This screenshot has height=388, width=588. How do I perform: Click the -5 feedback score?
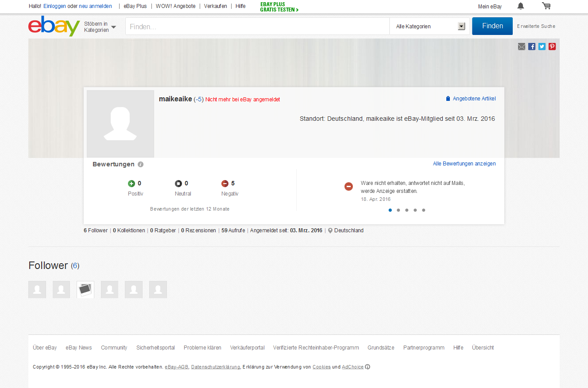(x=198, y=100)
